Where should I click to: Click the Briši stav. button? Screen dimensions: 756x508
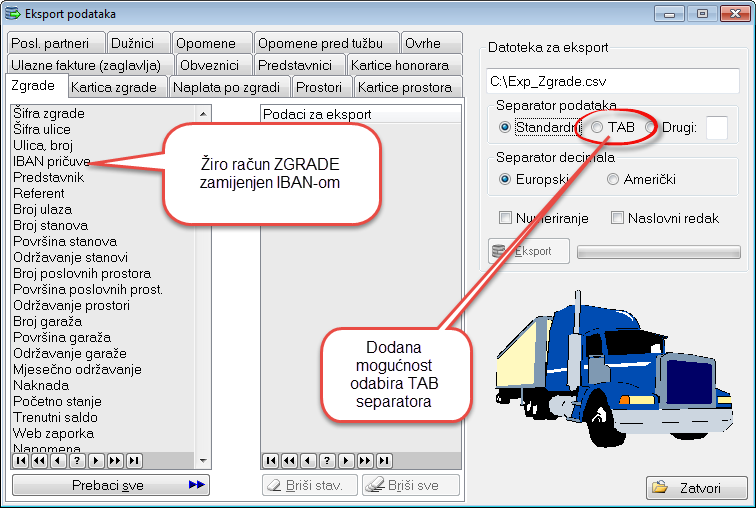tap(310, 485)
